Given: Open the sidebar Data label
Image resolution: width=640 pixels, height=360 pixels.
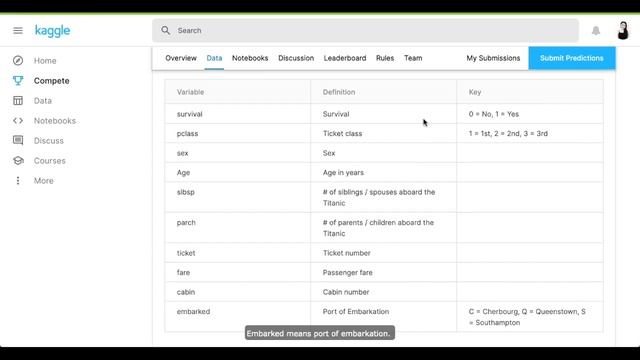Looking at the screenshot, I should click(x=42, y=101).
